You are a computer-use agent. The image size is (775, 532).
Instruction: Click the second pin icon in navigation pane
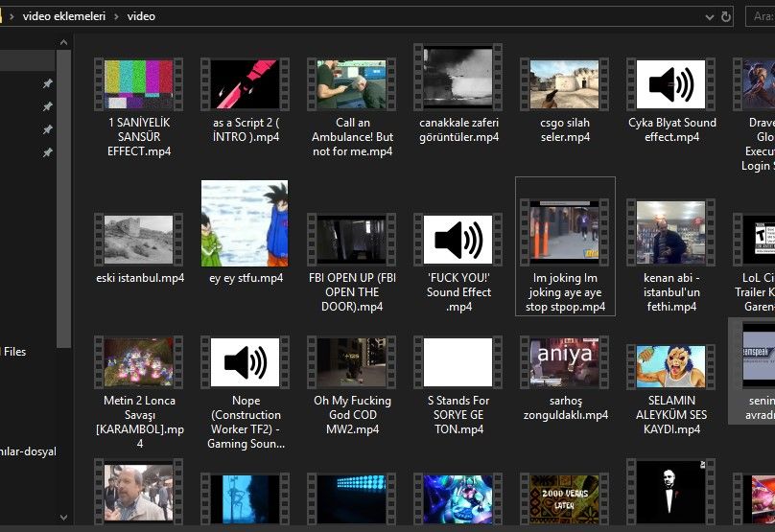coord(47,106)
